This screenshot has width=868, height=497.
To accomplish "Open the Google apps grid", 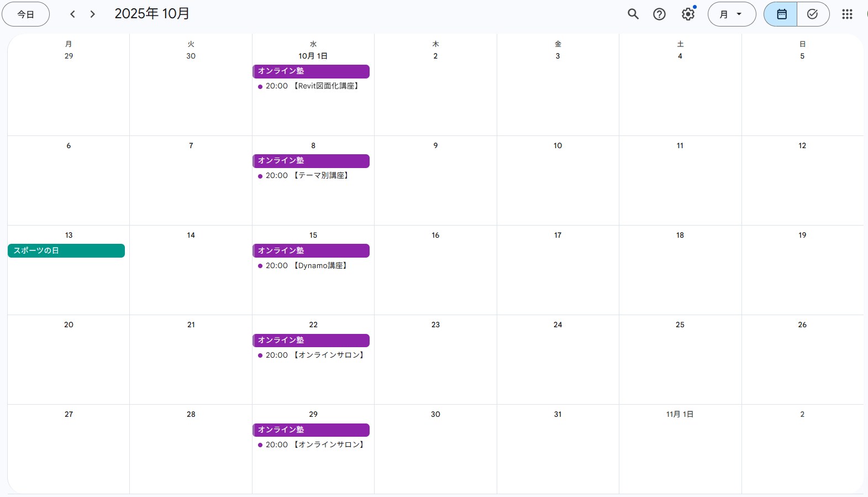I will (847, 14).
